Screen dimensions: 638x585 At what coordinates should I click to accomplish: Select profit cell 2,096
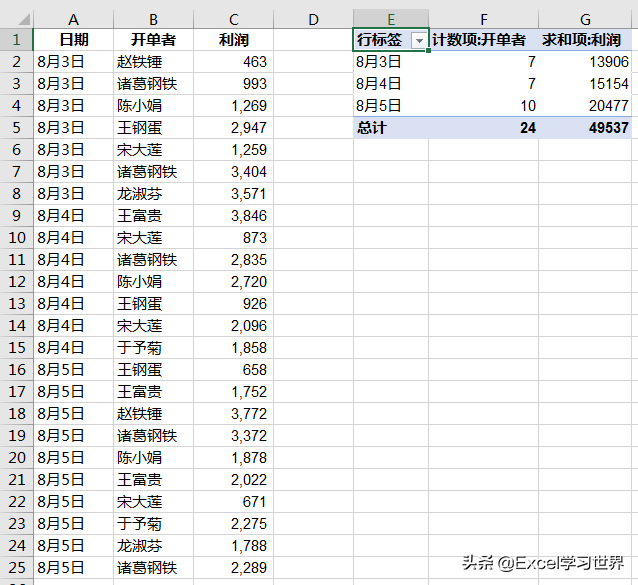pyautogui.click(x=234, y=325)
